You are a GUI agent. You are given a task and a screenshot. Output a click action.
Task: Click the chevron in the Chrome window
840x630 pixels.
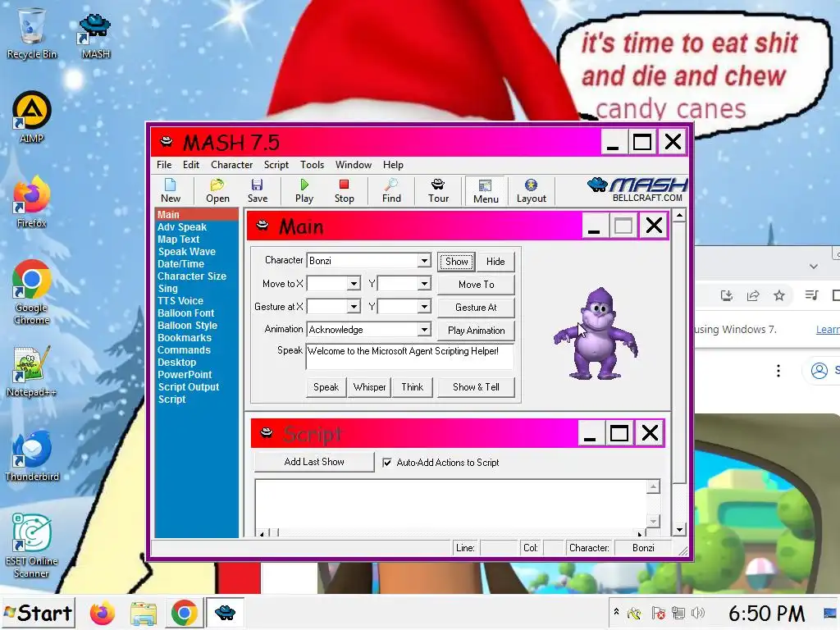[813, 267]
